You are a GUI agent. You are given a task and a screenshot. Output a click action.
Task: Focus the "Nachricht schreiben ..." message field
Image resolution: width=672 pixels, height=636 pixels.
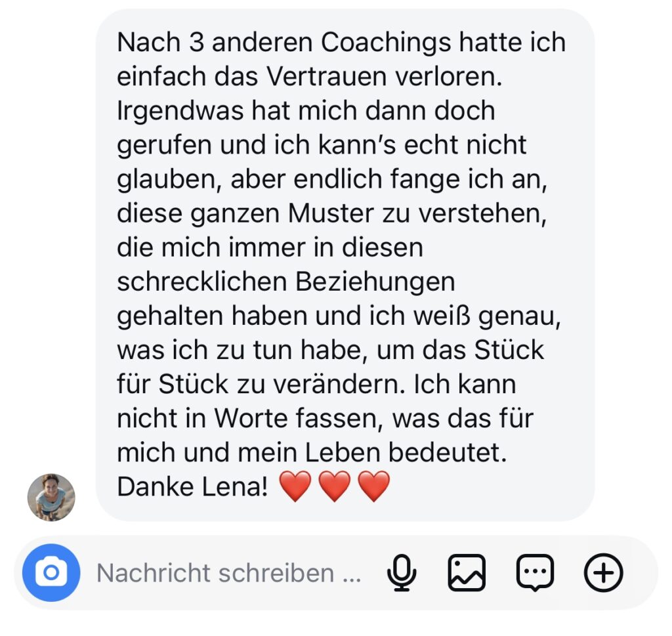point(229,573)
